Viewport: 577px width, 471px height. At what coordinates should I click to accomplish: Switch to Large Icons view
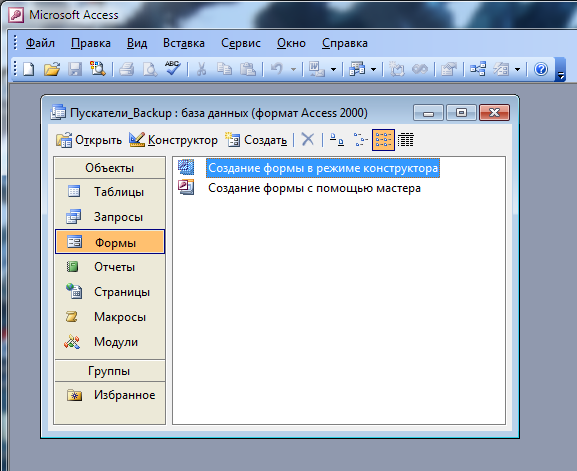click(x=336, y=140)
